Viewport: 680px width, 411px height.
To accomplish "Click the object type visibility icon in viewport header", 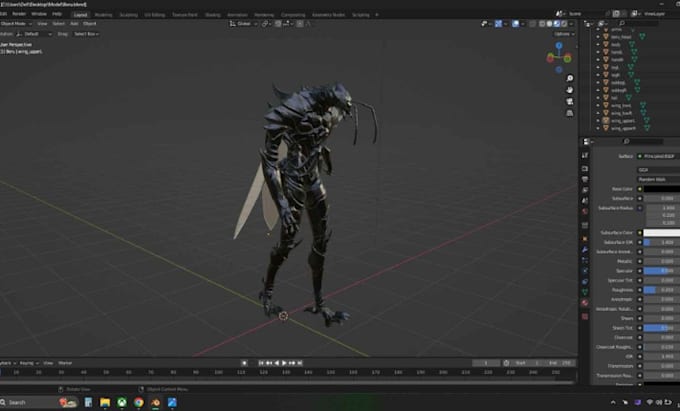I will 485,24.
